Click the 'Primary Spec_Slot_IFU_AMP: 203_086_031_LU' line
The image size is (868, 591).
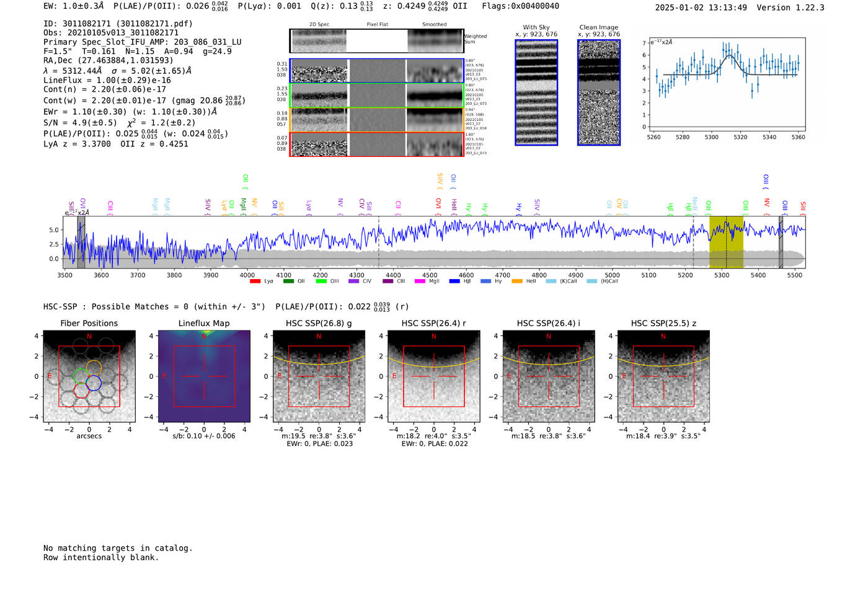143,42
